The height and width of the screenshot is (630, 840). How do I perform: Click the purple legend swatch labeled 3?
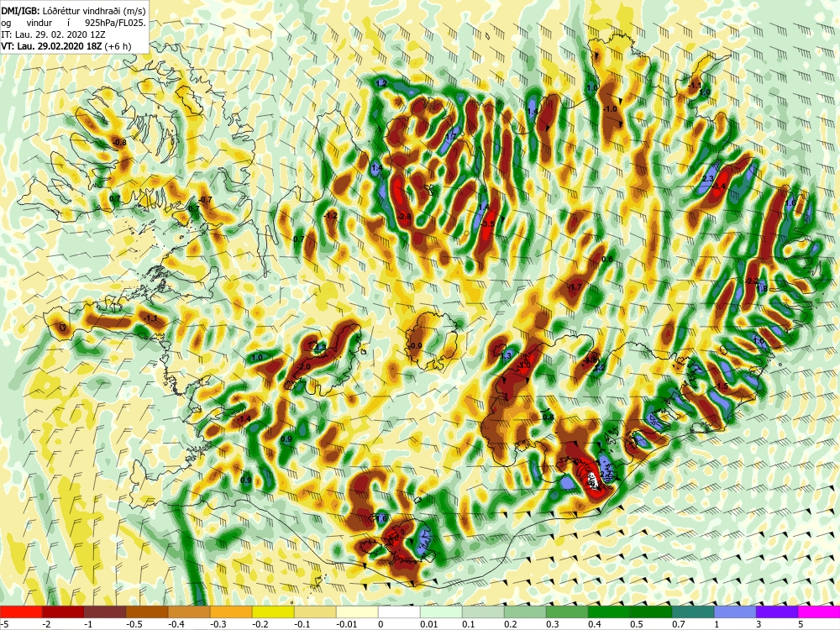777,612
